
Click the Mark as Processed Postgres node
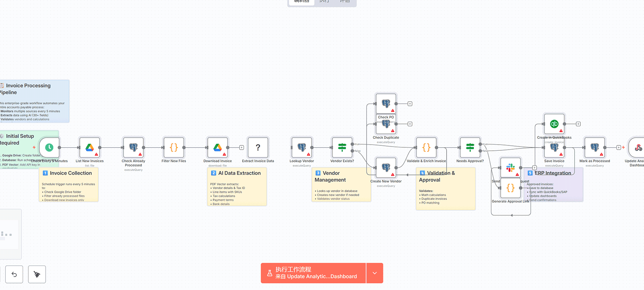[595, 147]
